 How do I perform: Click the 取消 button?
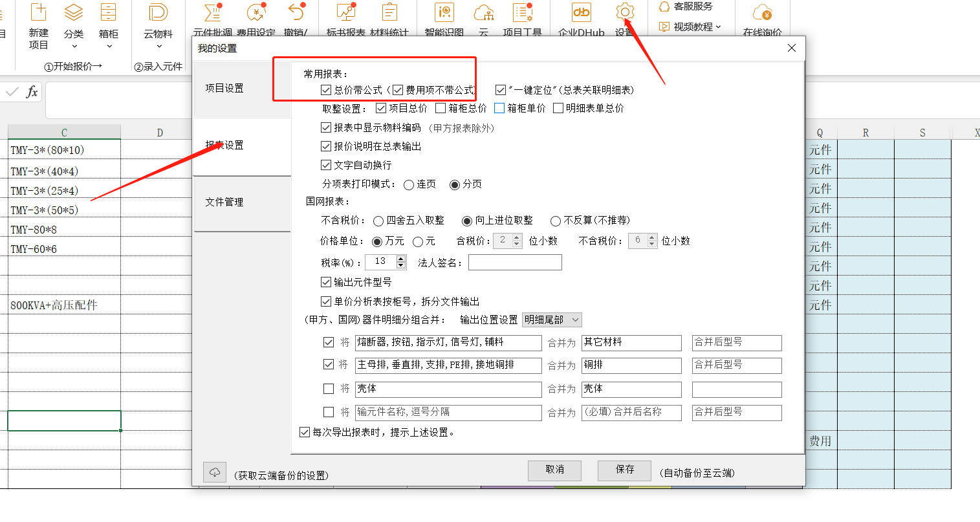pyautogui.click(x=554, y=470)
